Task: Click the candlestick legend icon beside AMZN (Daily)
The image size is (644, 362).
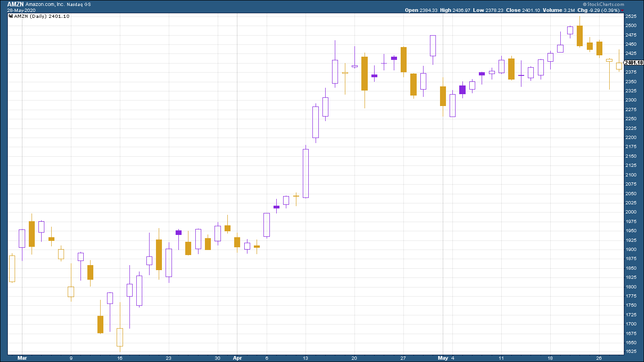Action: tap(11, 16)
